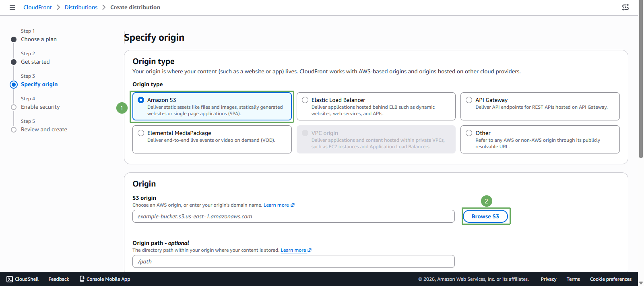Go to CloudFront breadcrumb

pyautogui.click(x=37, y=7)
